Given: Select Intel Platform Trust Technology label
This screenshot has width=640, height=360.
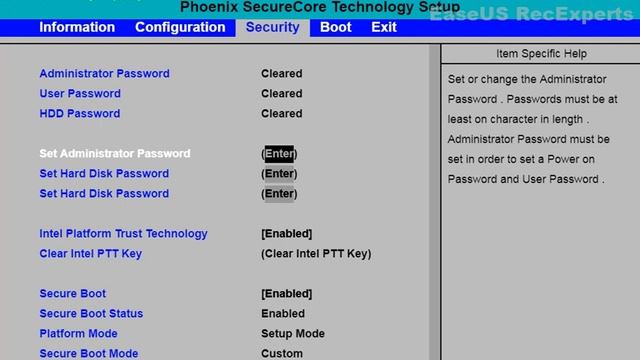Looking at the screenshot, I should coord(123,233).
